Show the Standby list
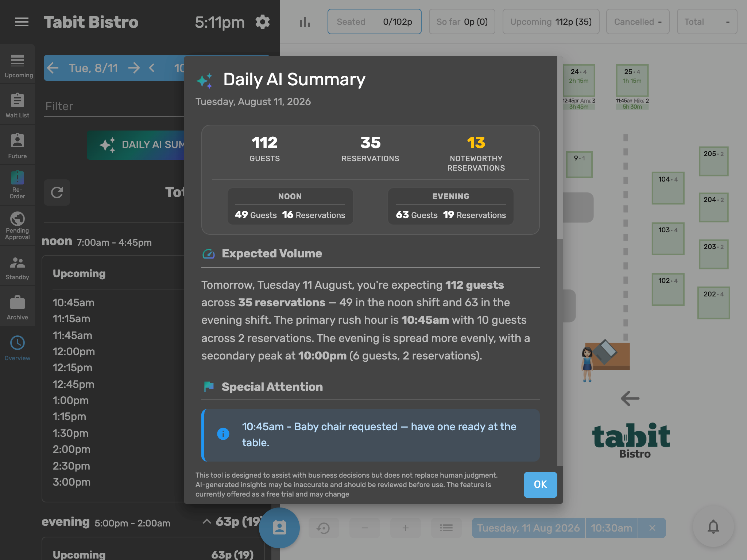747x560 pixels. coord(17,267)
